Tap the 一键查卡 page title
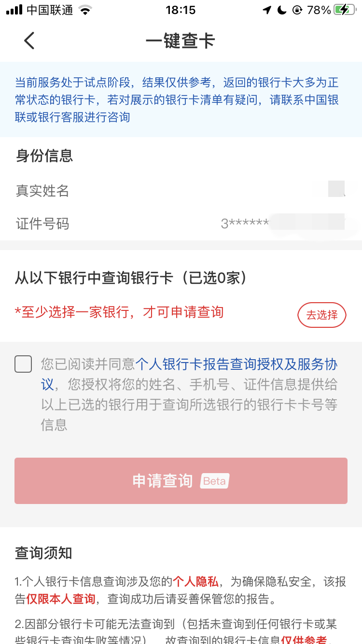 coord(180,41)
